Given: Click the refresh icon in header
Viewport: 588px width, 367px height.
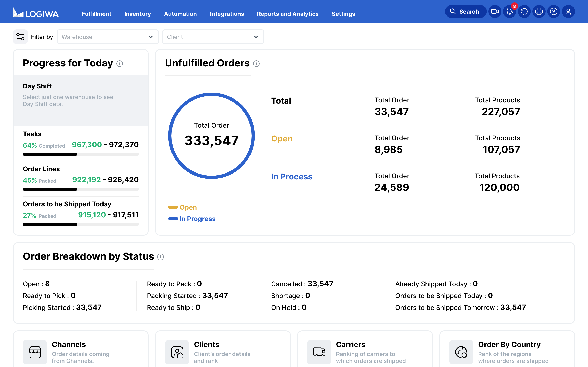Looking at the screenshot, I should 524,11.
